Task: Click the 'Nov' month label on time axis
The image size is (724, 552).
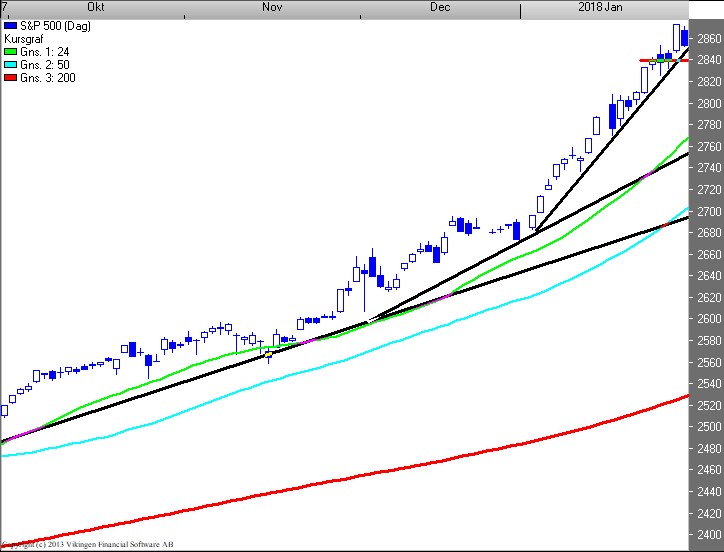Action: [x=272, y=7]
